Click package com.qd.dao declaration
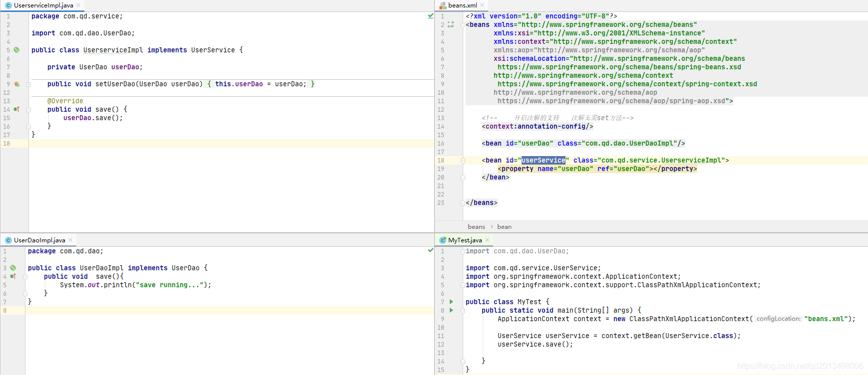Screen dimensions: 868x375 65,251
